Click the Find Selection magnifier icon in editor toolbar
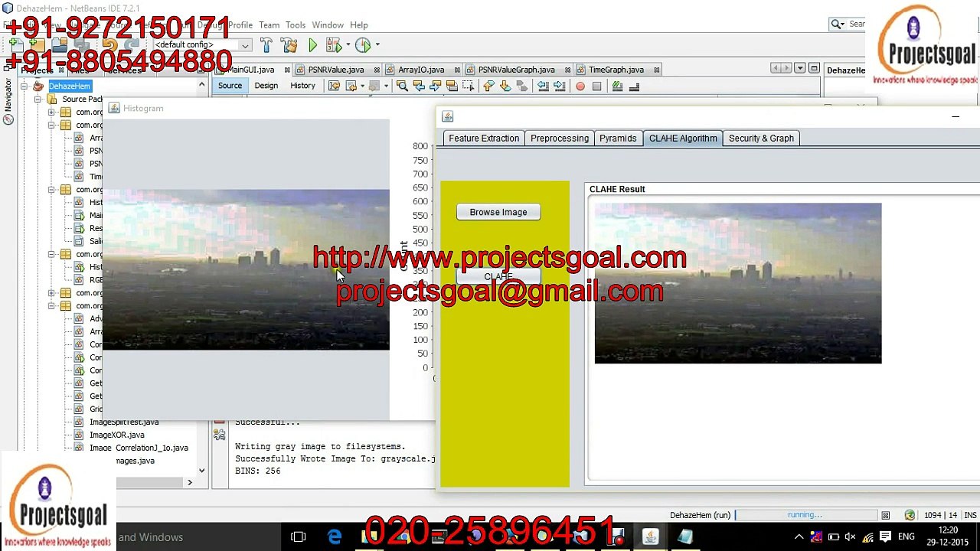This screenshot has height=551, width=980. tap(402, 86)
